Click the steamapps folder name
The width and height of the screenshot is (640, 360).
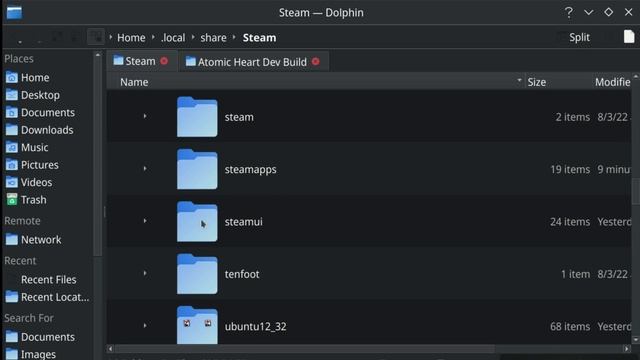coord(250,169)
